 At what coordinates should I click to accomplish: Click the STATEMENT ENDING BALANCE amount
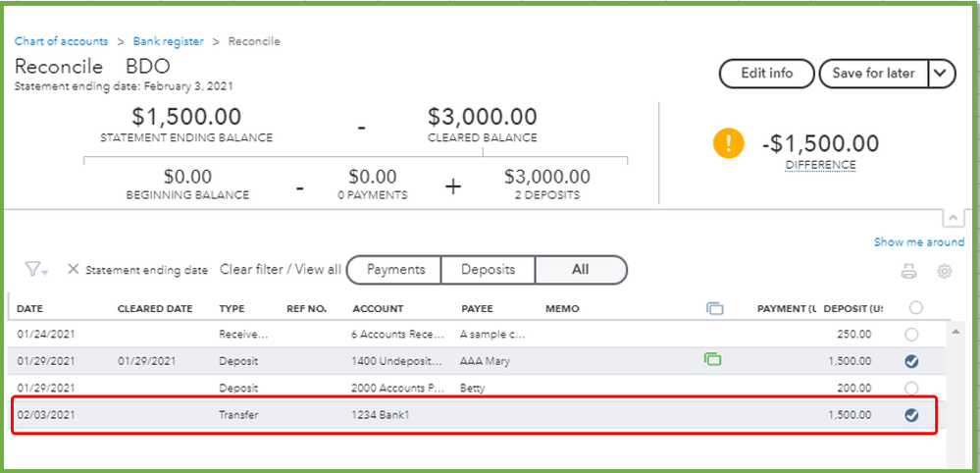[186, 117]
